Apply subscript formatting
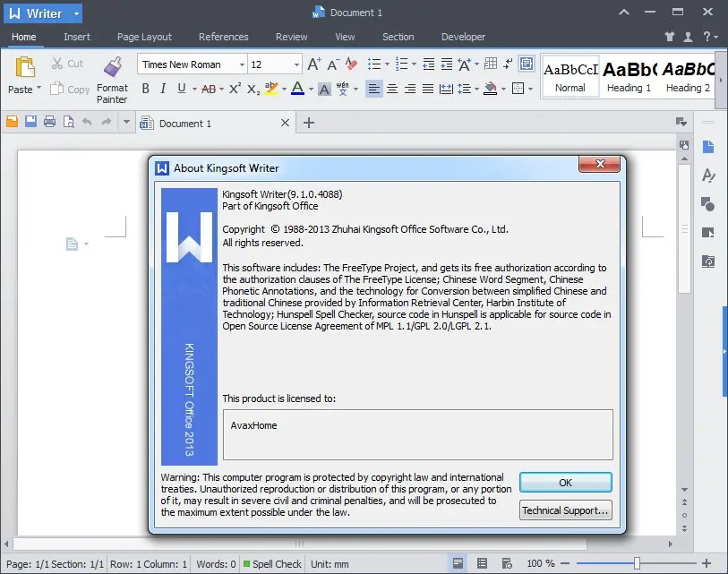The width and height of the screenshot is (728, 574). click(x=253, y=89)
